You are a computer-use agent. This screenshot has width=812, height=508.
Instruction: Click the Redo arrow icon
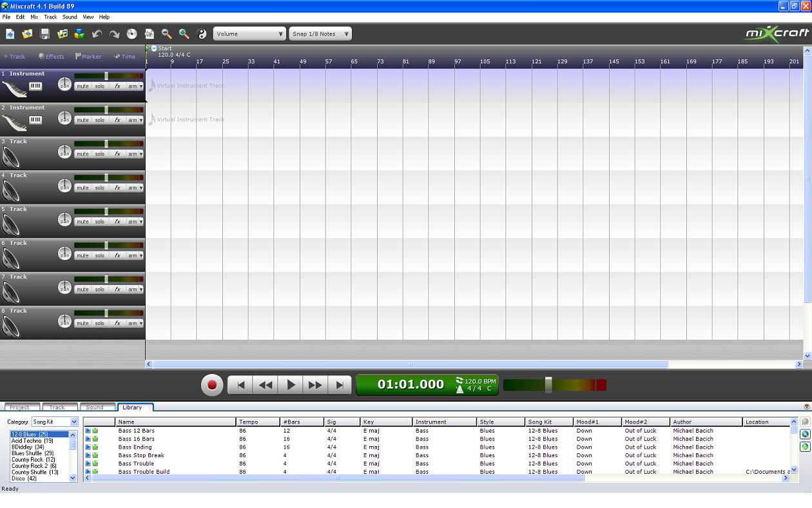(x=114, y=34)
